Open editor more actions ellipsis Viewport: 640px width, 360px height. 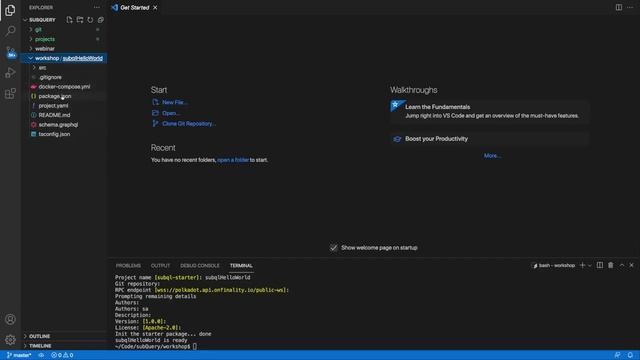point(630,7)
